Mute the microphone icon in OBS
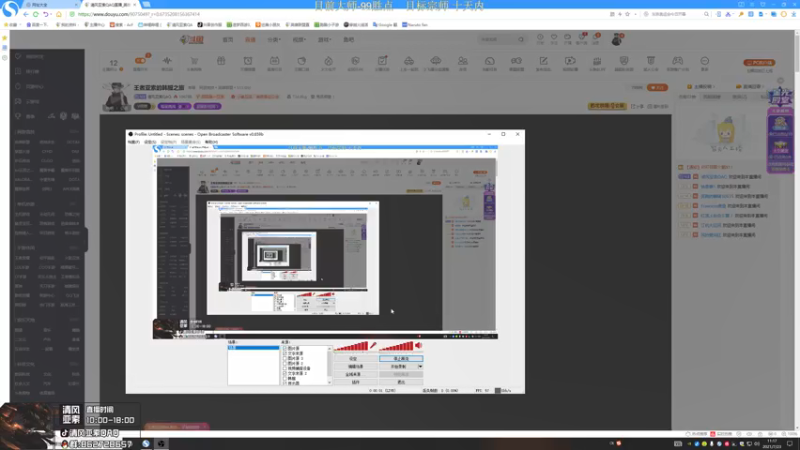This screenshot has height=450, width=800. pyautogui.click(x=373, y=346)
